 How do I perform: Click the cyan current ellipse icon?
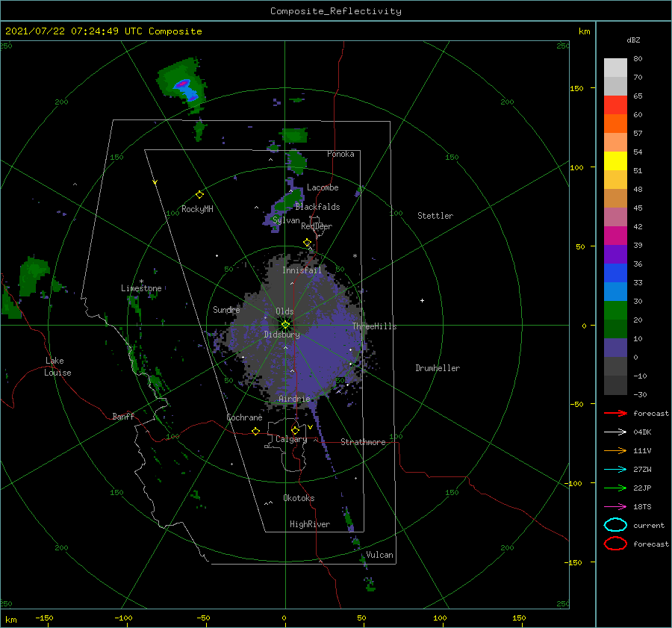pyautogui.click(x=615, y=525)
